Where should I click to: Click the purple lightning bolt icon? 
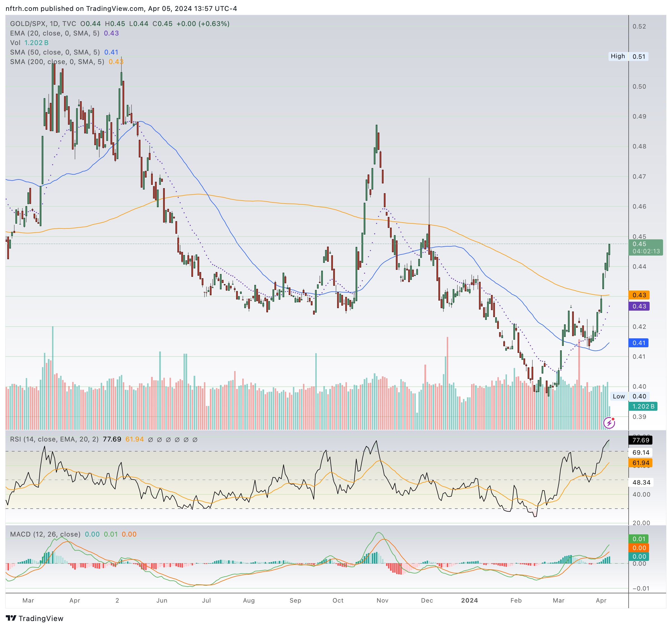609,422
